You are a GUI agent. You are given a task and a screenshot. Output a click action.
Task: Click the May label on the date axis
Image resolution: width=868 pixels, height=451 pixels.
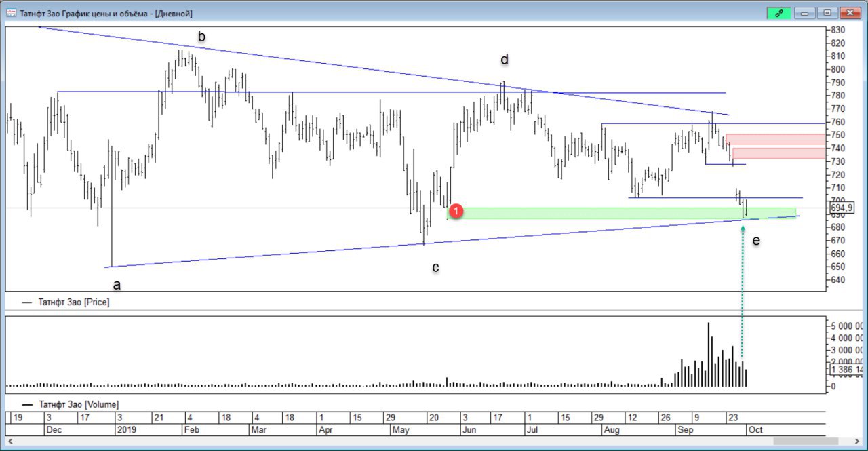[x=400, y=430]
